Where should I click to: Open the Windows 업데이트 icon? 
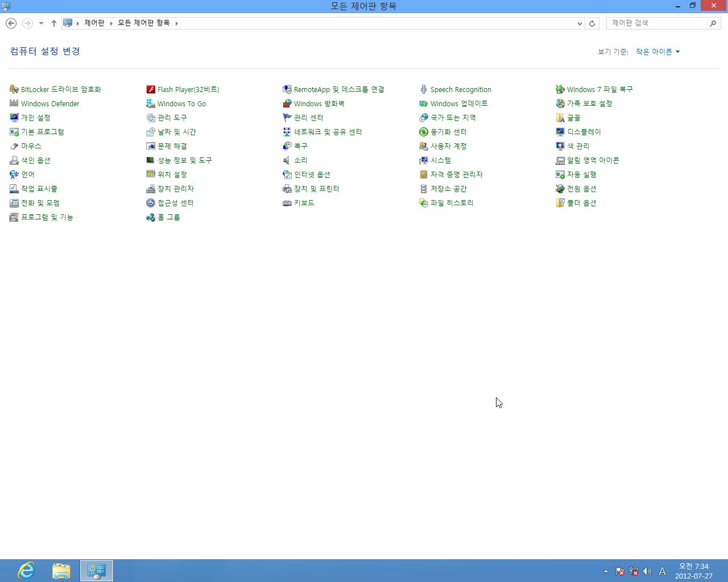point(424,103)
